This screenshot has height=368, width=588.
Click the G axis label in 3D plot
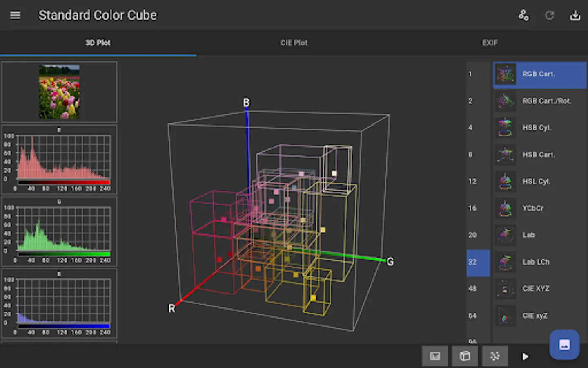click(390, 262)
